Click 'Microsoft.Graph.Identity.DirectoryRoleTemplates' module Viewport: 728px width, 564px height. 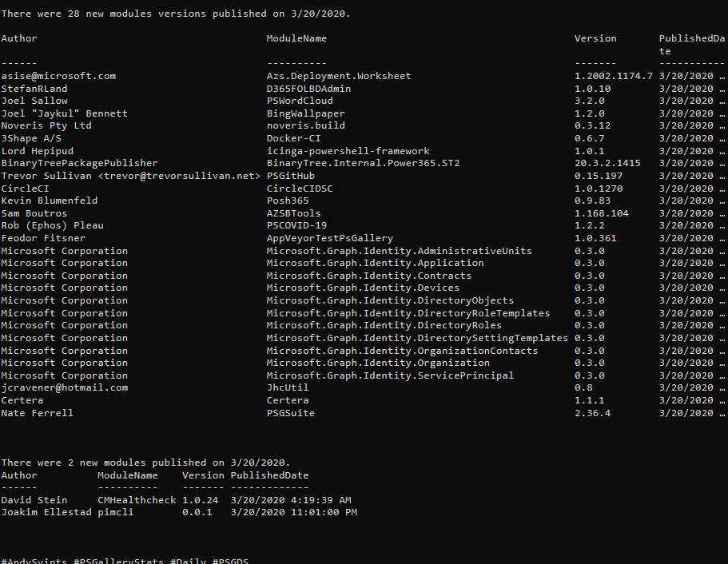408,313
